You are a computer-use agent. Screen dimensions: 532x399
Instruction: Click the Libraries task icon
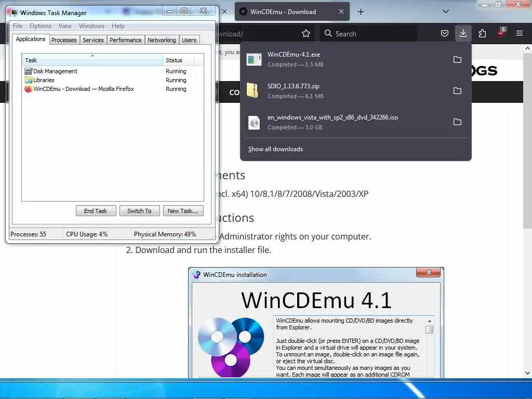[28, 80]
